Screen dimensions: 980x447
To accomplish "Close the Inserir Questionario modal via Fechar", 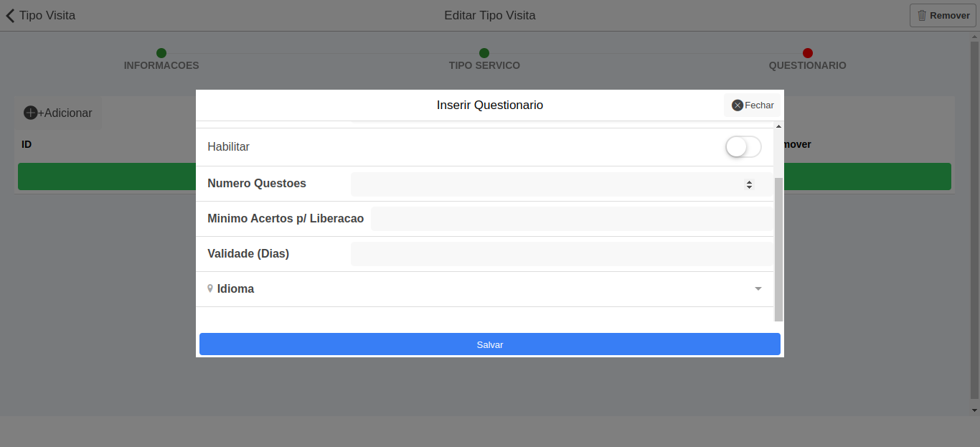I will click(x=752, y=105).
